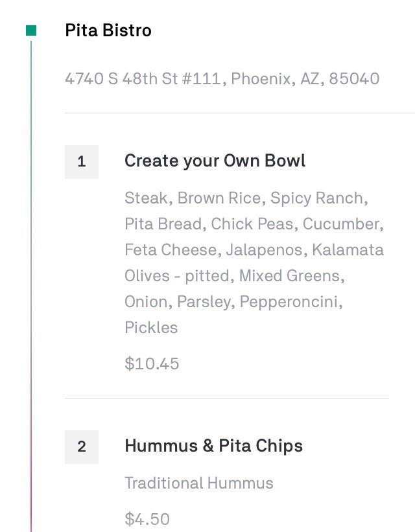
Task: Open the Hummus & Pita Chips item
Action: (x=213, y=446)
